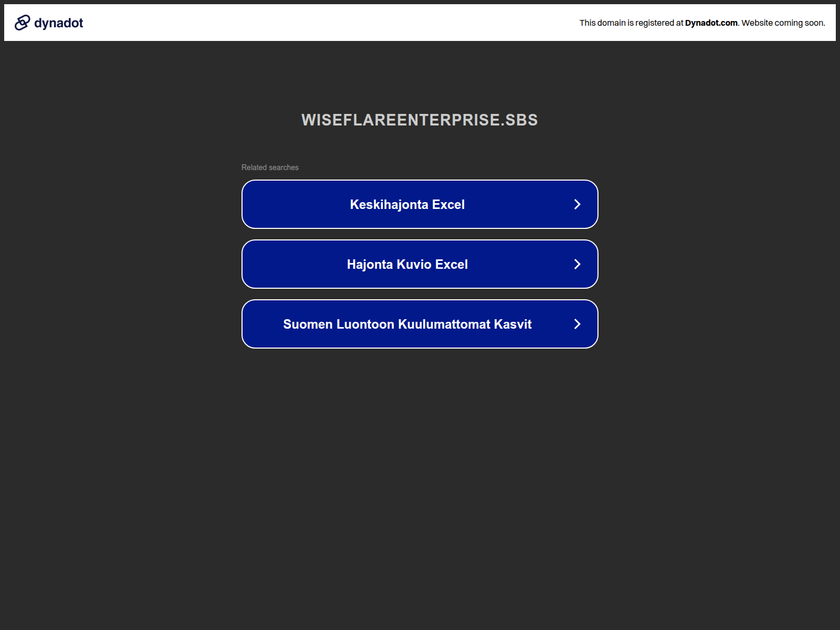Click the 'Related searches' label
840x630 pixels.
(x=270, y=167)
